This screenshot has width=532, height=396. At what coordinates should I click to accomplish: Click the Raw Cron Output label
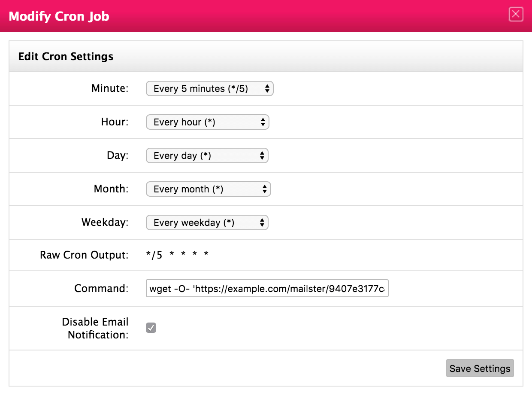click(x=84, y=255)
